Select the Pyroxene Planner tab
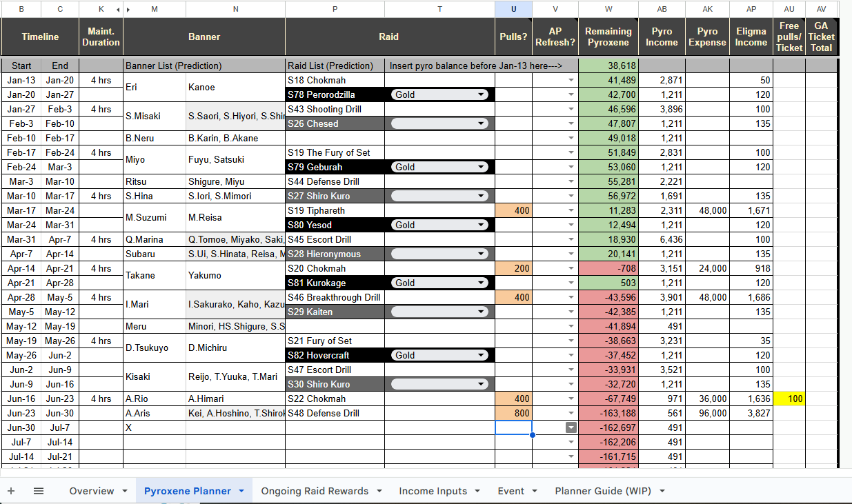The image size is (852, 504). point(188,491)
